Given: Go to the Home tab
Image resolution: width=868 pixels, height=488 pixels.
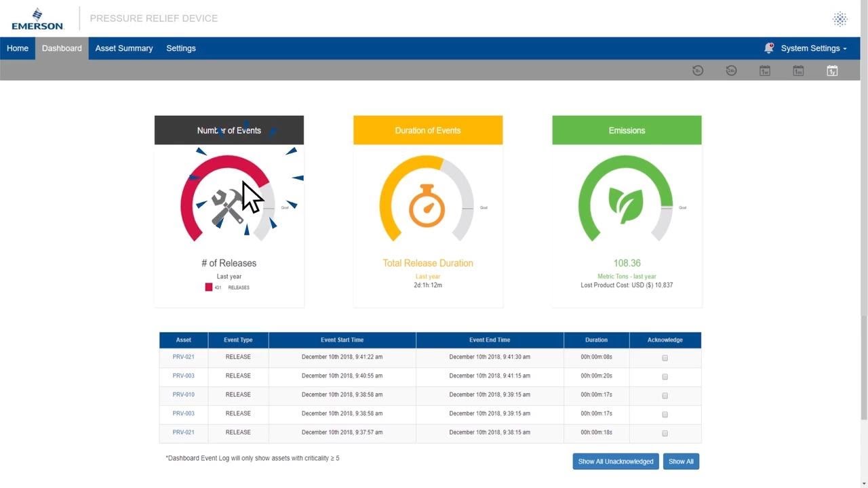Looking at the screenshot, I should tap(18, 48).
